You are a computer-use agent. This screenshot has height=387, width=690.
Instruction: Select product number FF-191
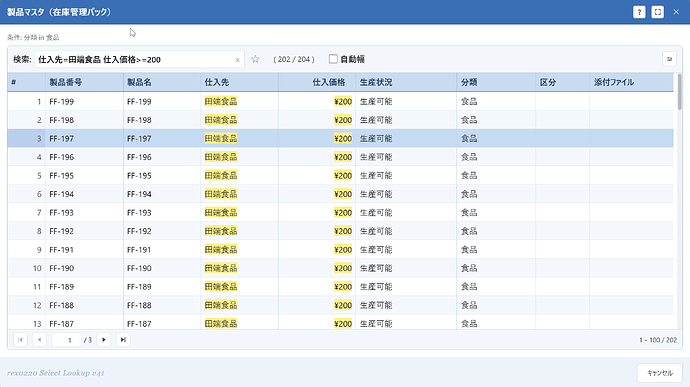tap(62, 250)
